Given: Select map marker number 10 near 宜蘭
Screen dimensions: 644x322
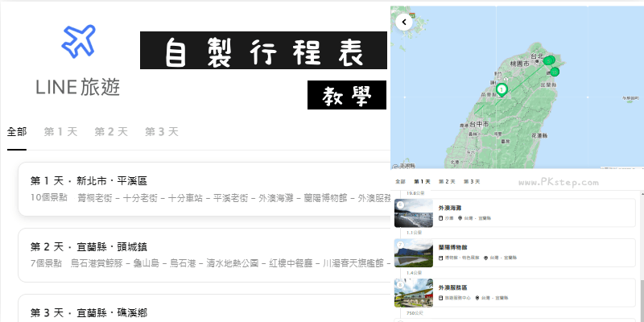Looking at the screenshot, I should click(x=555, y=72).
